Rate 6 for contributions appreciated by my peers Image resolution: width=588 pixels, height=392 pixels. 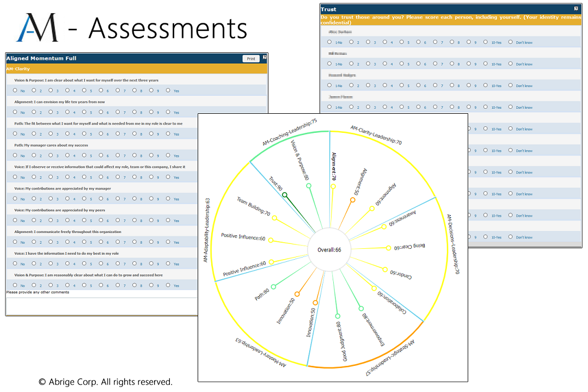[x=101, y=220]
